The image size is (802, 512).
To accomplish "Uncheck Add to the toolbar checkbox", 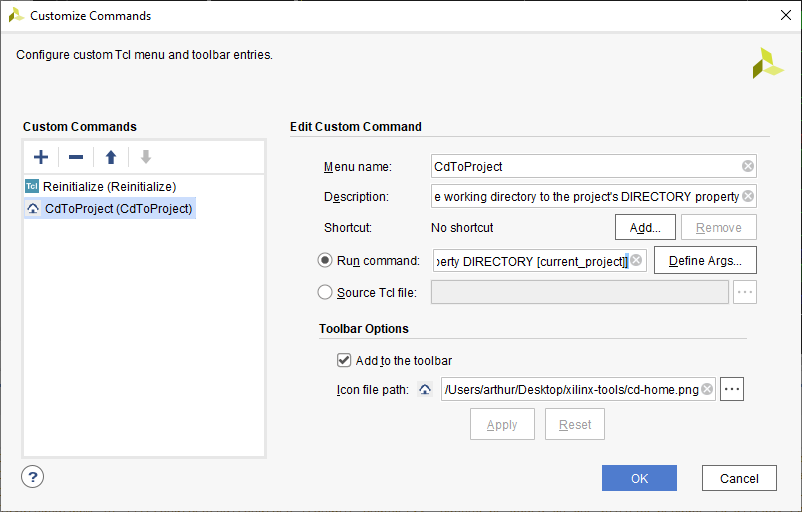I will click(345, 360).
